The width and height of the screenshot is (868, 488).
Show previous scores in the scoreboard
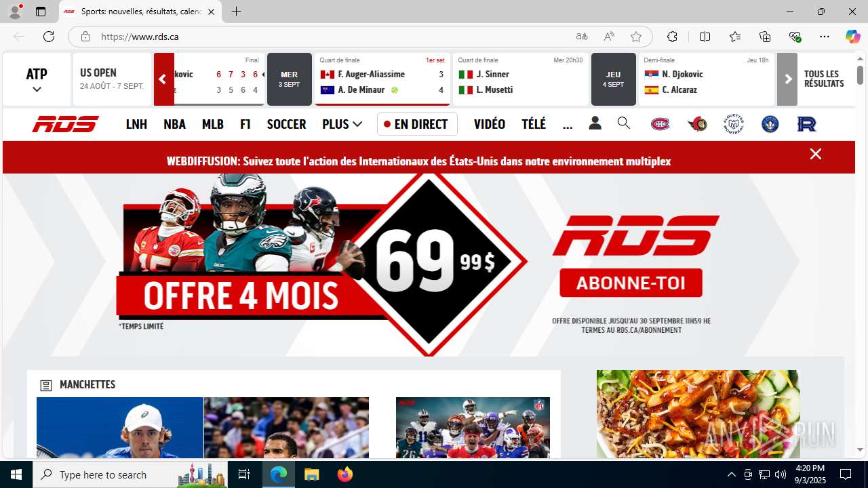163,79
